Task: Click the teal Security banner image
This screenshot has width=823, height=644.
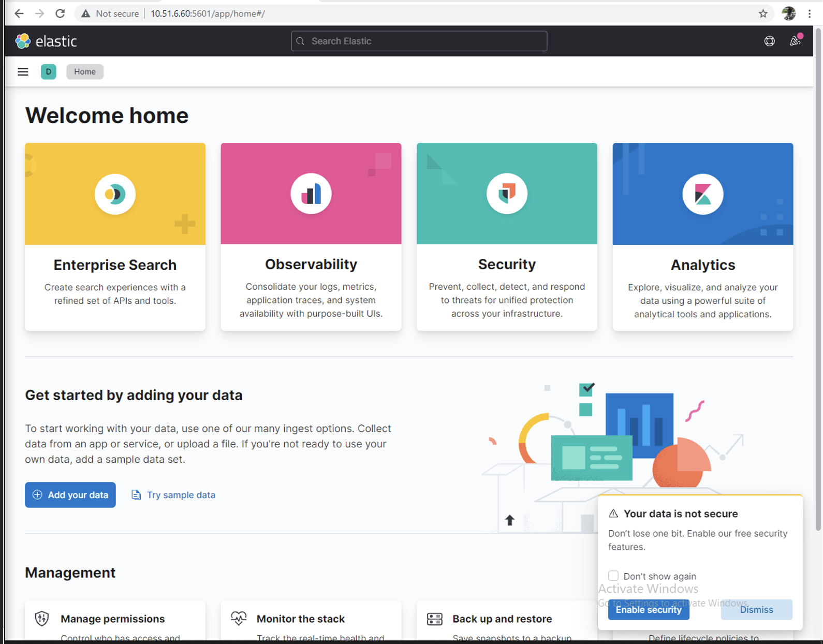Action: pyautogui.click(x=507, y=194)
